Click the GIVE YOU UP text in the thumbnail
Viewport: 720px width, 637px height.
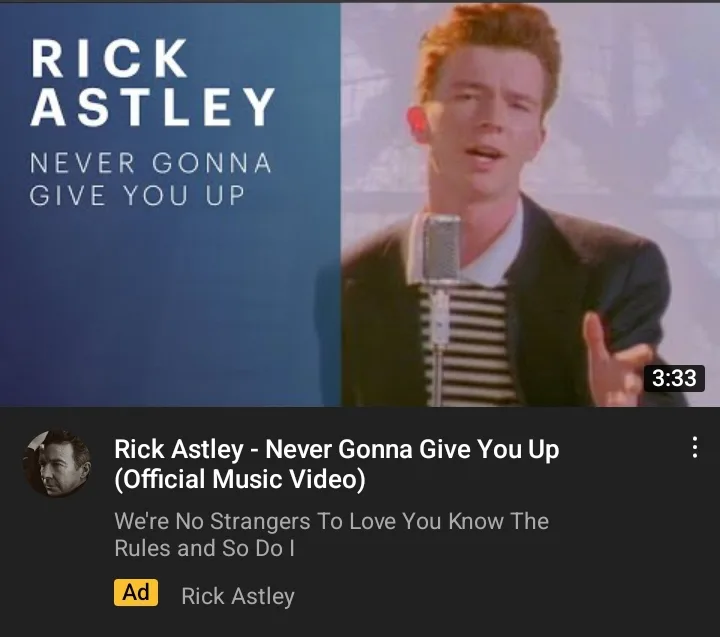pos(137,196)
